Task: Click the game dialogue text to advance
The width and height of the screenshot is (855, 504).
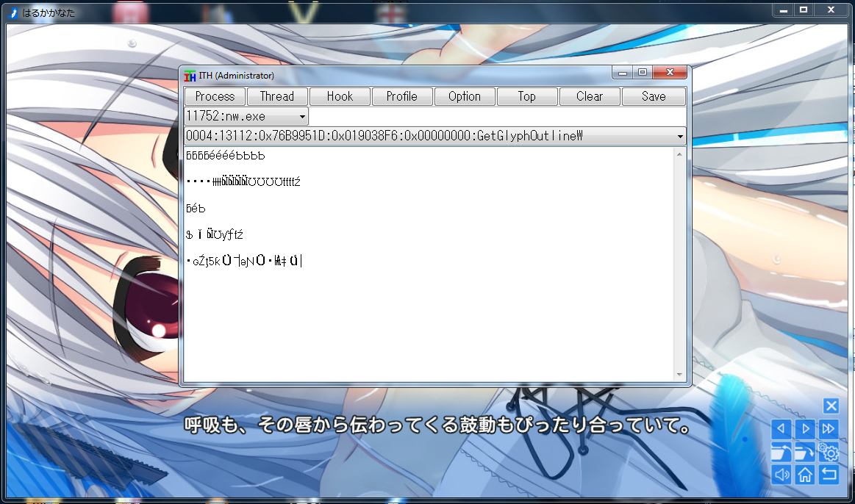Action: tap(437, 425)
